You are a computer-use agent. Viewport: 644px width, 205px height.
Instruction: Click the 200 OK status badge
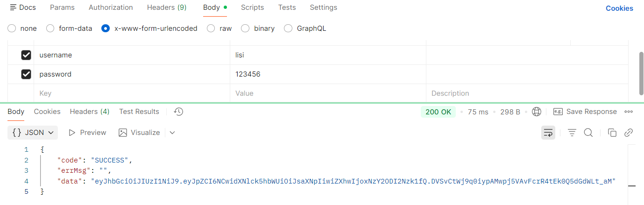tap(438, 112)
